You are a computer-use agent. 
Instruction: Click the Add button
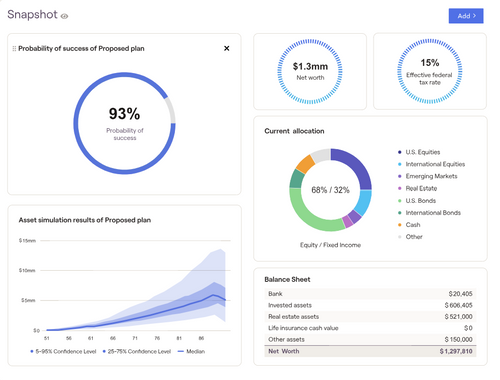click(x=466, y=16)
